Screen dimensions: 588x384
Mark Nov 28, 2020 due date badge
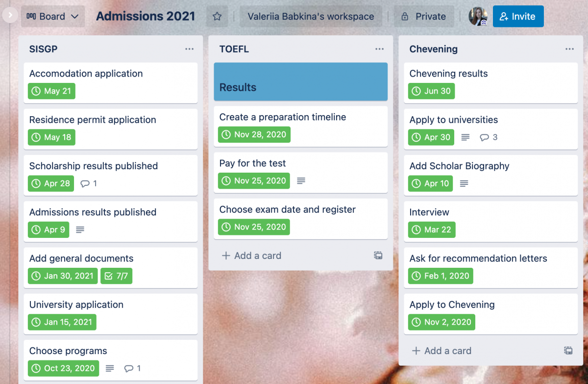pyautogui.click(x=254, y=135)
